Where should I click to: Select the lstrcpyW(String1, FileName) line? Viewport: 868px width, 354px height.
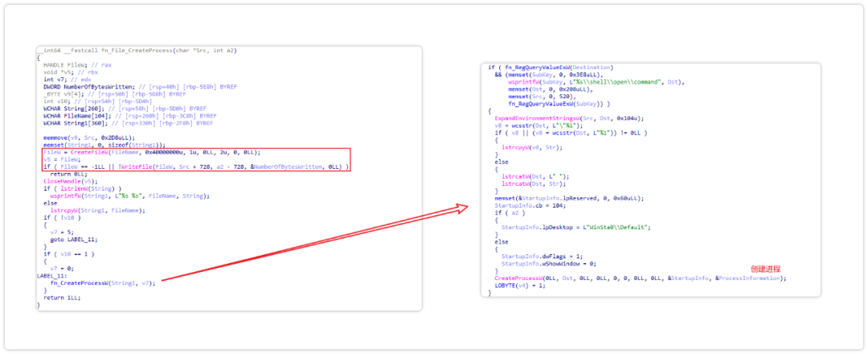[x=97, y=210]
